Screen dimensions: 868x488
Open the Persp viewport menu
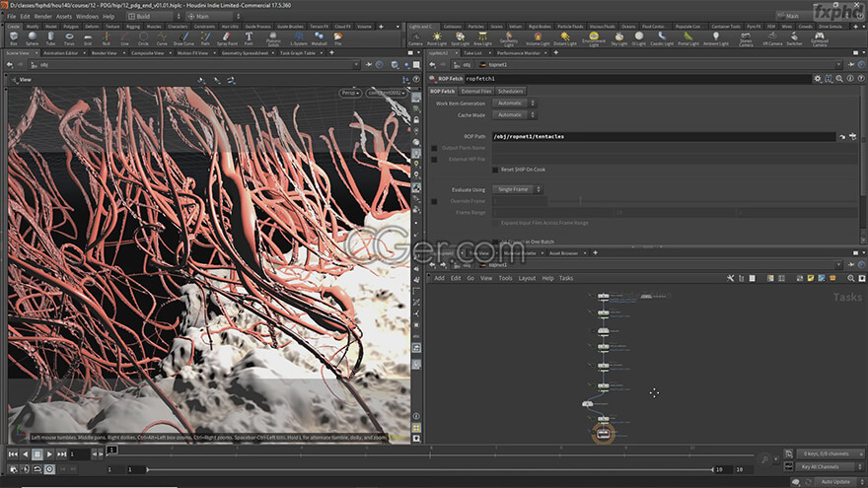(350, 93)
